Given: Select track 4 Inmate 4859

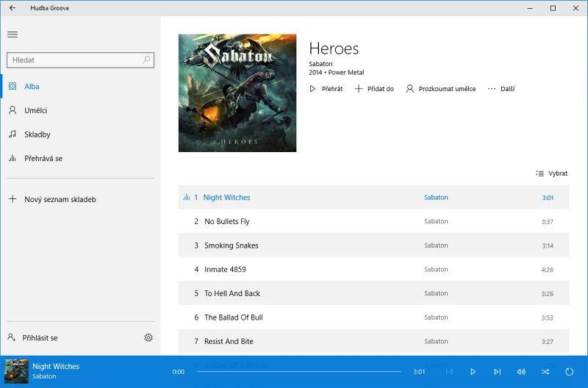Looking at the screenshot, I should [374, 269].
